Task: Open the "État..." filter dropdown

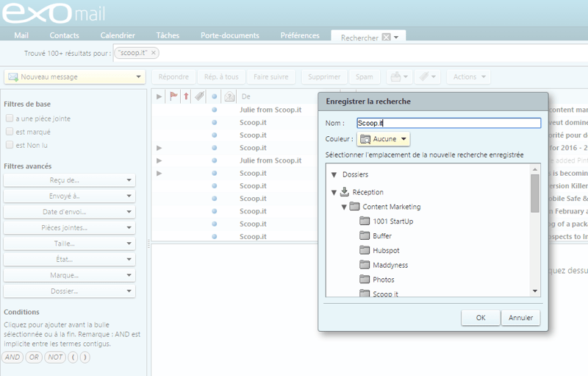Action: point(69,259)
